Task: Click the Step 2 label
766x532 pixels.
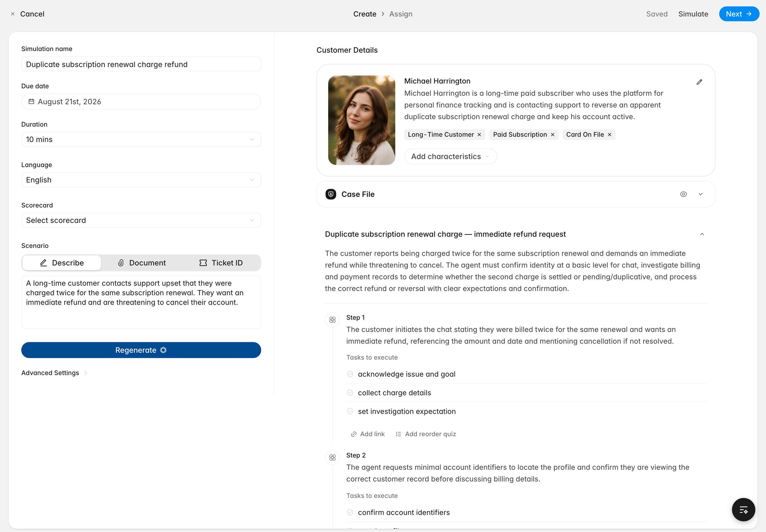Action: [x=356, y=455]
